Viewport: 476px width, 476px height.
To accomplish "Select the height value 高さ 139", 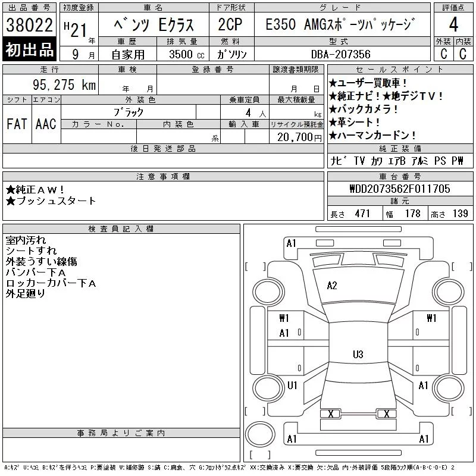I will click(x=449, y=214).
